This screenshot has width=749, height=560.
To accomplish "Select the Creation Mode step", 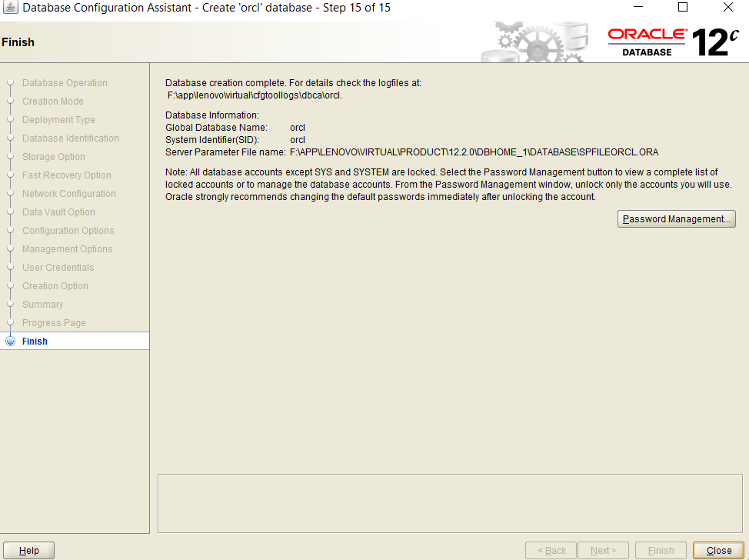I will pos(53,102).
